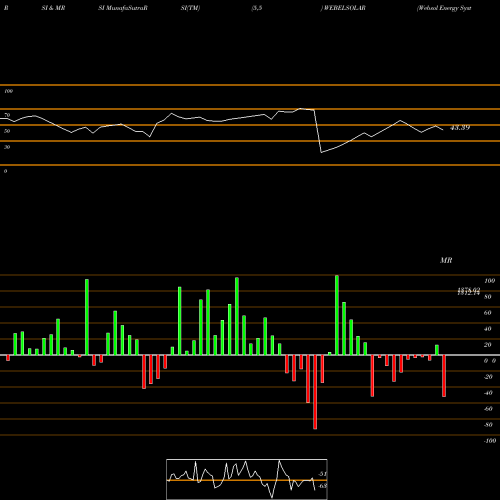Click the -40 label on MR axis

point(488,393)
